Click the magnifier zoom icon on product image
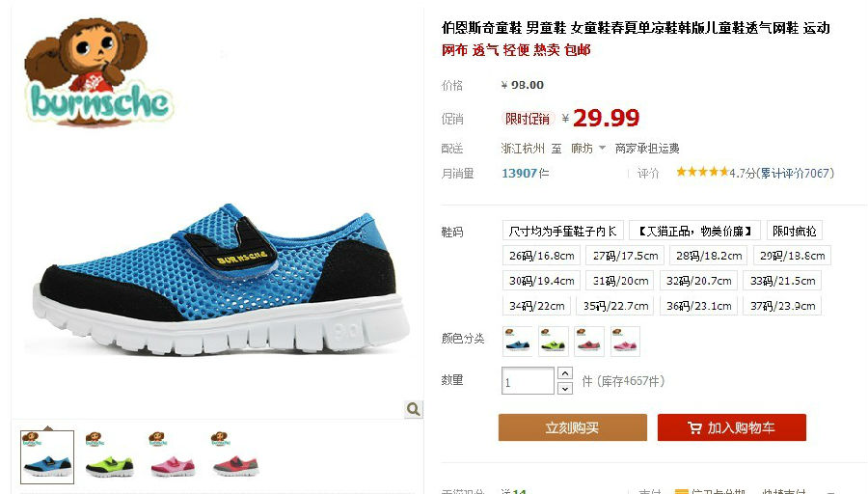Screen dimensions: 868x494 pyautogui.click(x=413, y=409)
